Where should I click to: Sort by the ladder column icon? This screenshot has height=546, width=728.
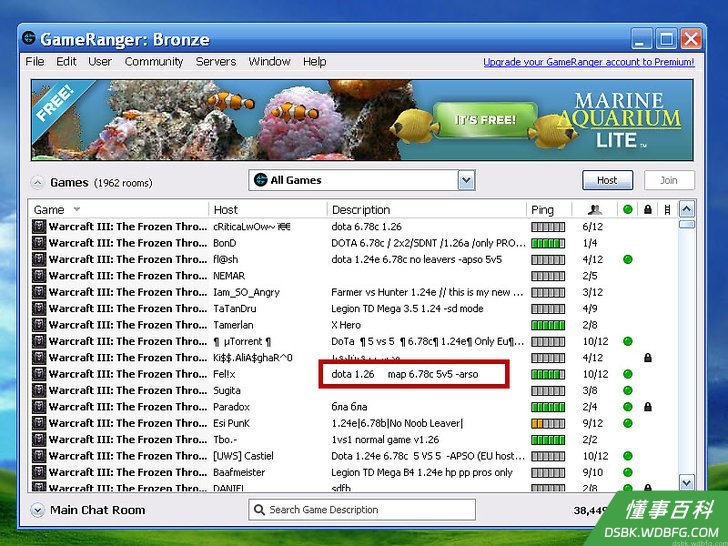click(667, 210)
